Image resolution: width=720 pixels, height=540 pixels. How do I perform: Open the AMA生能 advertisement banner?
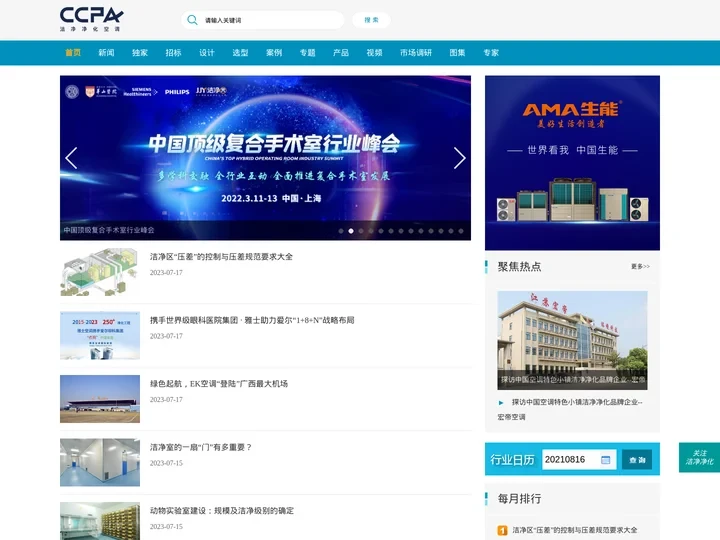click(572, 163)
